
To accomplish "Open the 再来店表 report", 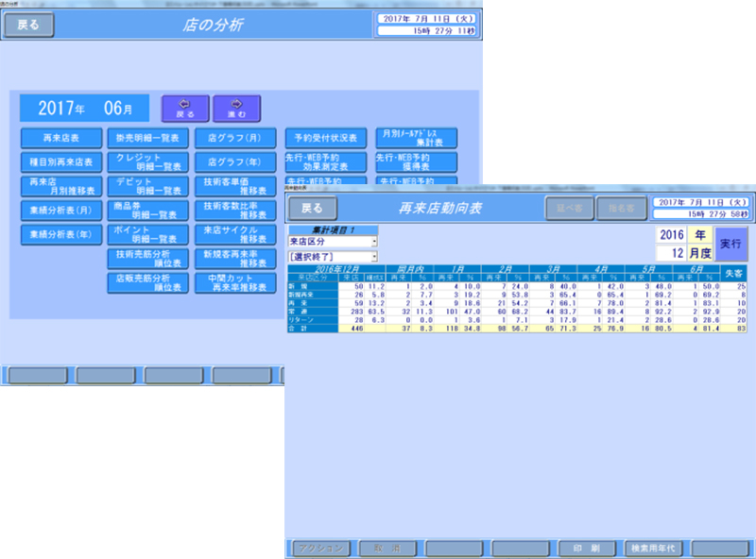I will [61, 138].
